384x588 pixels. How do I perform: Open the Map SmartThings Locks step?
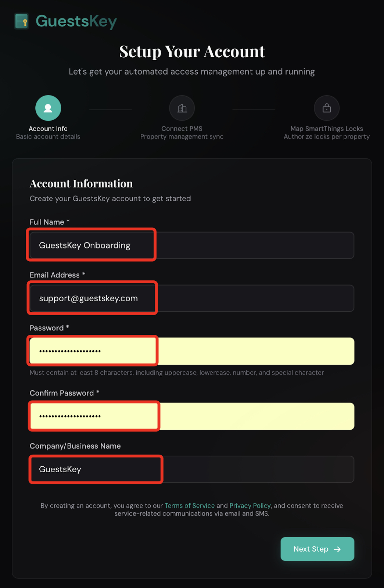tap(326, 129)
